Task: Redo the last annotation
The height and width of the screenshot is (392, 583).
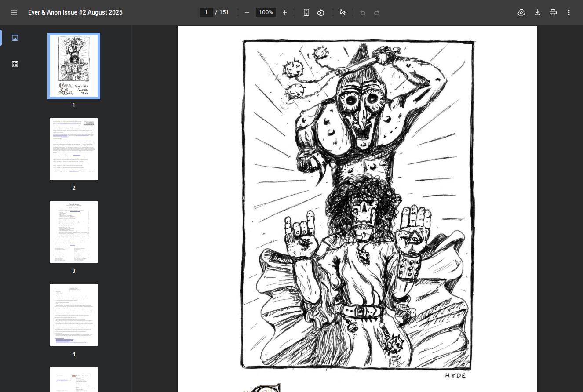Action: [377, 12]
